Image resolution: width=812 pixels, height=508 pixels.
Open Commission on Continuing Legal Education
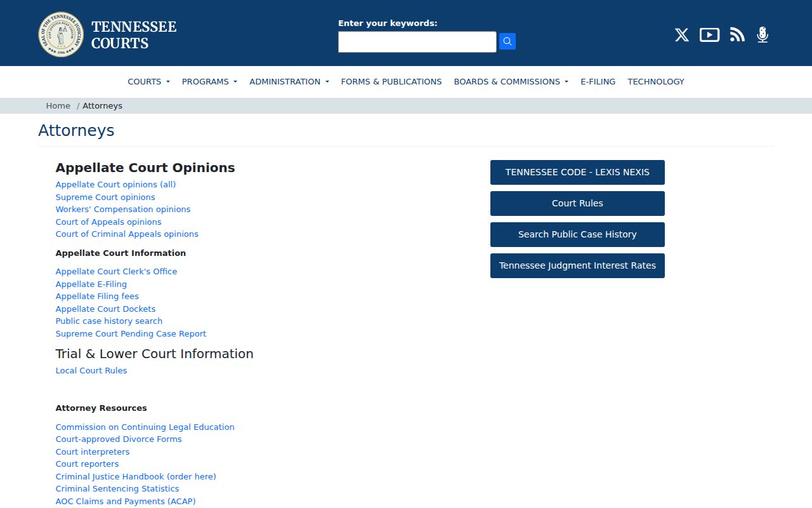point(145,427)
